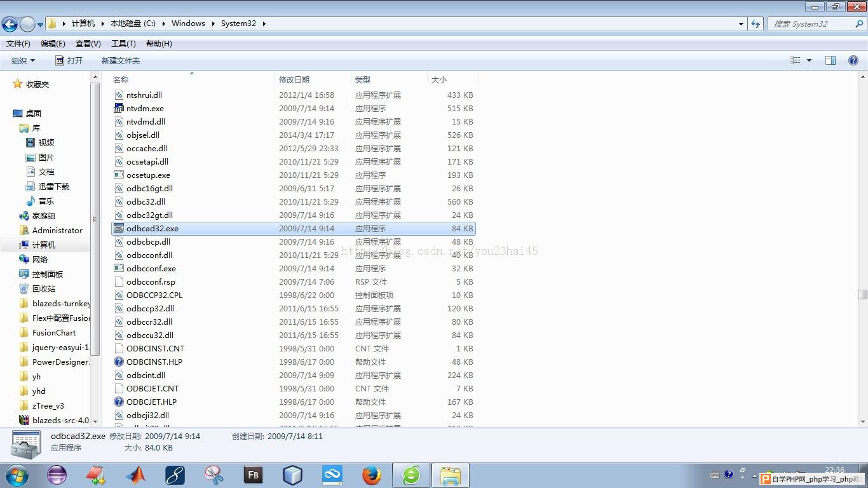Click the search System32 box
Viewport: 868px width, 488px height.
816,24
